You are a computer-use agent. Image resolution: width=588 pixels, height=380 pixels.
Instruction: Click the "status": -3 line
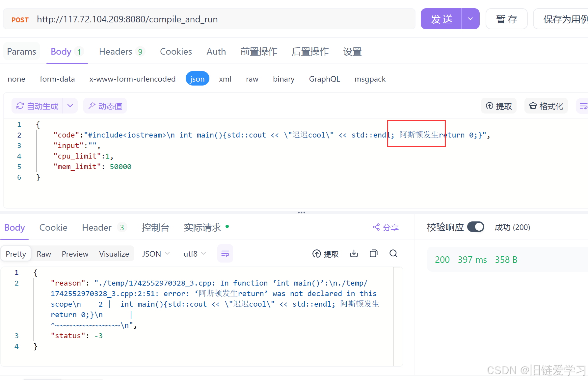click(77, 336)
